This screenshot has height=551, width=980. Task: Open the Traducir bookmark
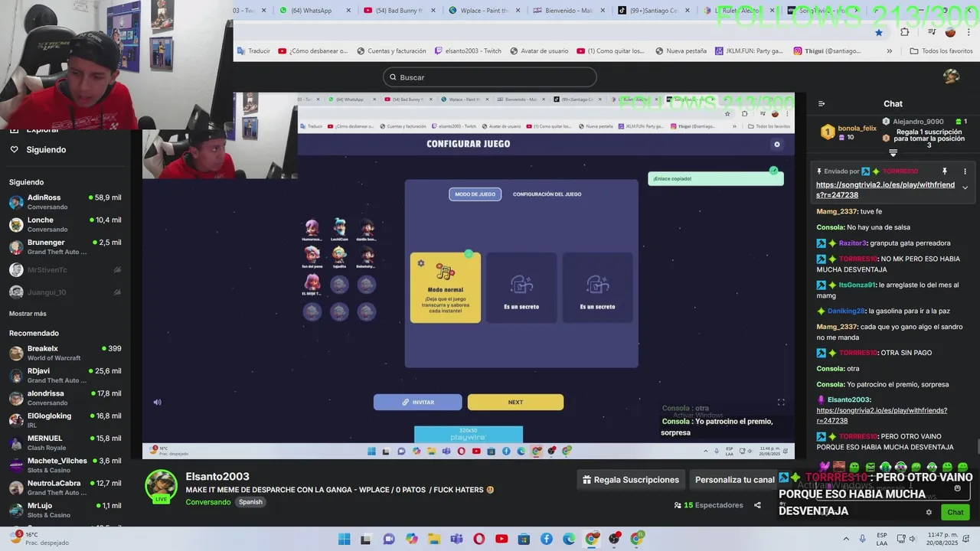pyautogui.click(x=253, y=51)
